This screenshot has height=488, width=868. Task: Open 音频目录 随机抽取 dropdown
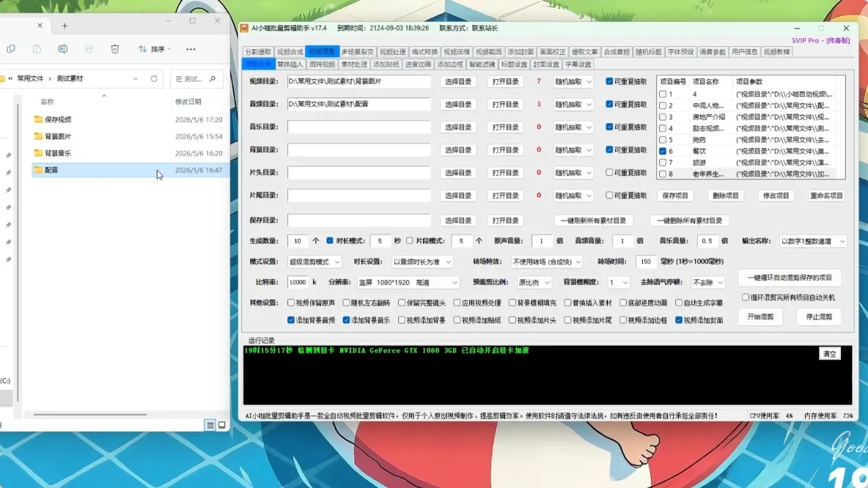click(x=573, y=104)
